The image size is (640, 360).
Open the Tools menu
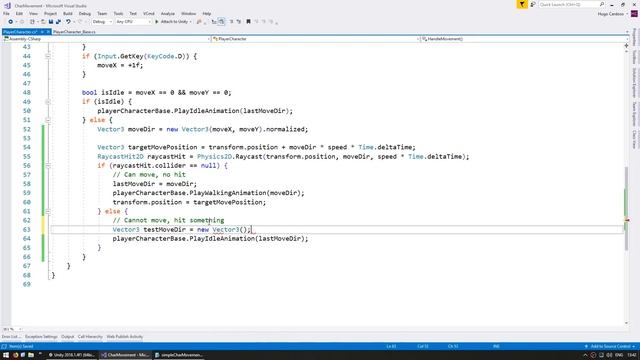118,14
